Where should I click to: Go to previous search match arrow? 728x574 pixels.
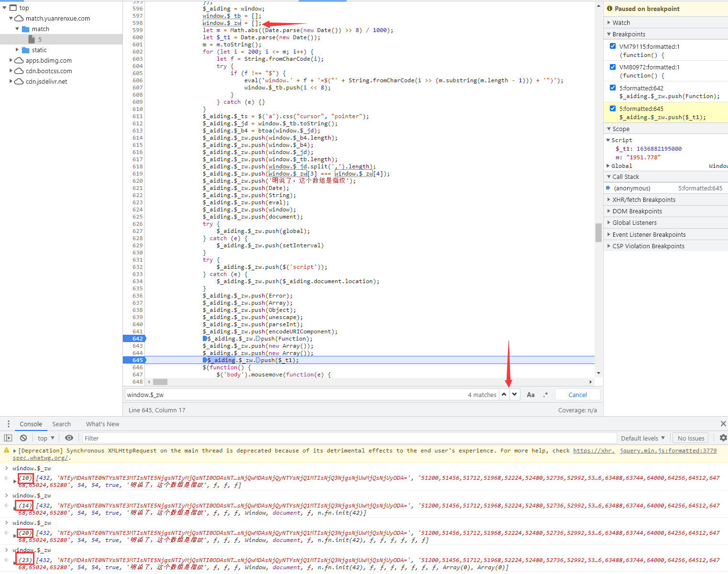pyautogui.click(x=504, y=395)
